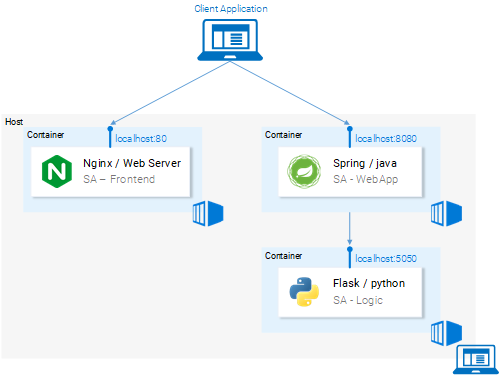Screen dimensions: 500x375
Task: Click the Python blue-yellow logo
Action: (x=304, y=292)
